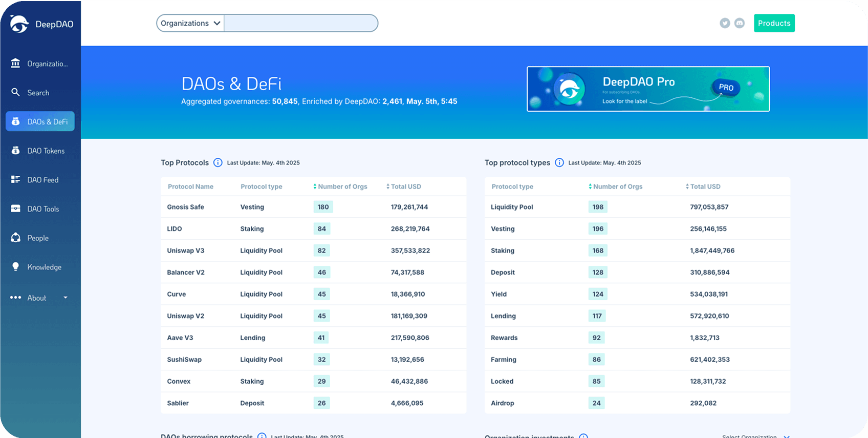Sort Top Protocols by Total USD
The width and height of the screenshot is (868, 438).
(x=404, y=186)
